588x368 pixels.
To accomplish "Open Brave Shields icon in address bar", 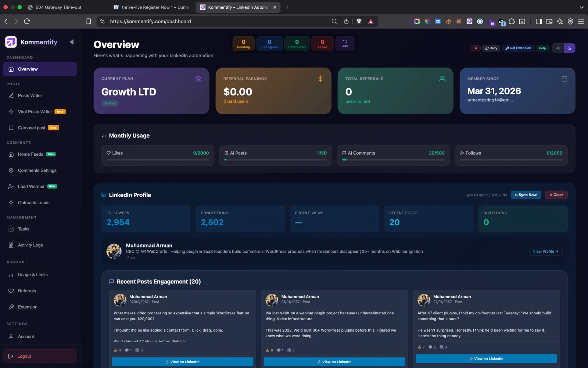I will pos(359,21).
